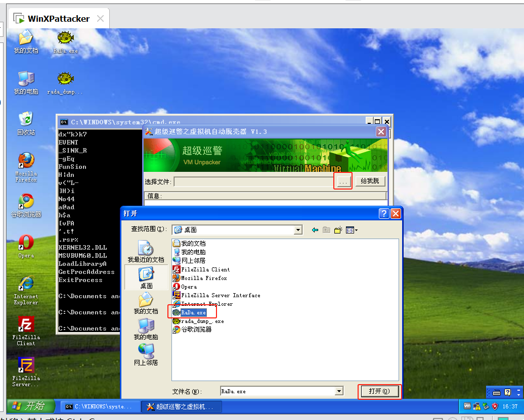Open 我的电脑 desktop icon
This screenshot has width=524, height=420.
click(26, 83)
